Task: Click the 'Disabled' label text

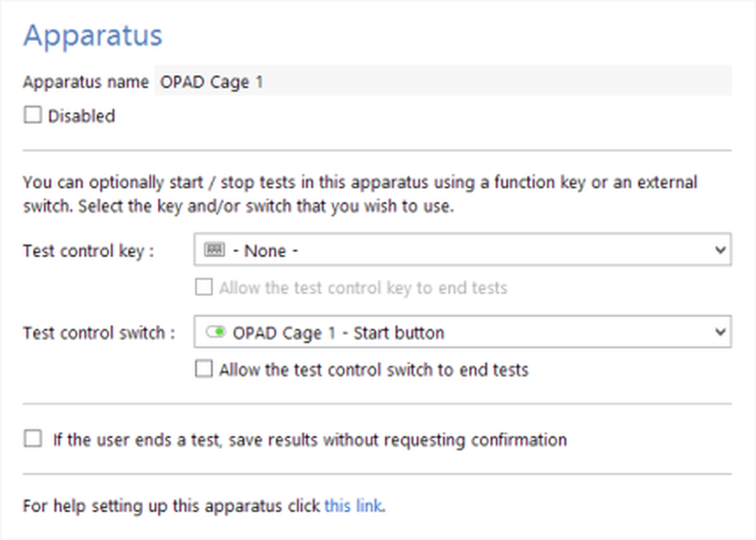Action: coord(81,116)
